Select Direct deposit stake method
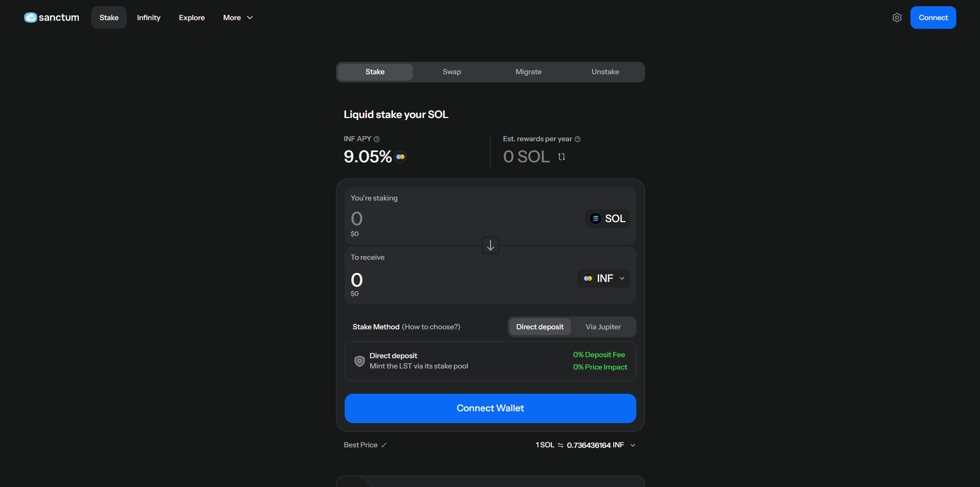 click(539, 327)
